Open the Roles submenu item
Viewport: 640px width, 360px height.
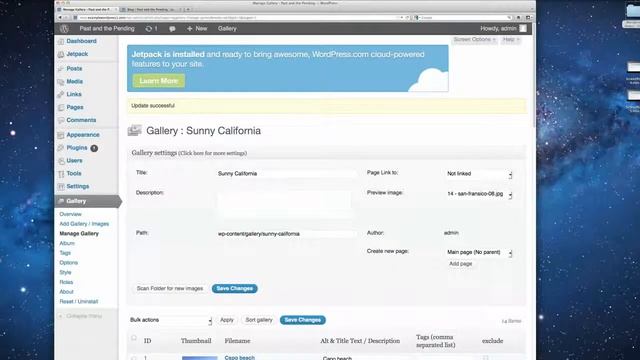66,282
